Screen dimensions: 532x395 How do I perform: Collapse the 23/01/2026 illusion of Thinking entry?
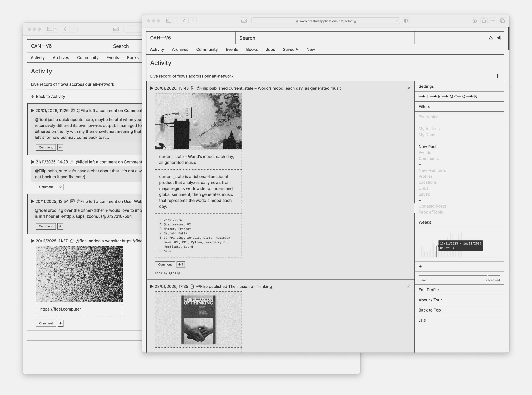(152, 286)
